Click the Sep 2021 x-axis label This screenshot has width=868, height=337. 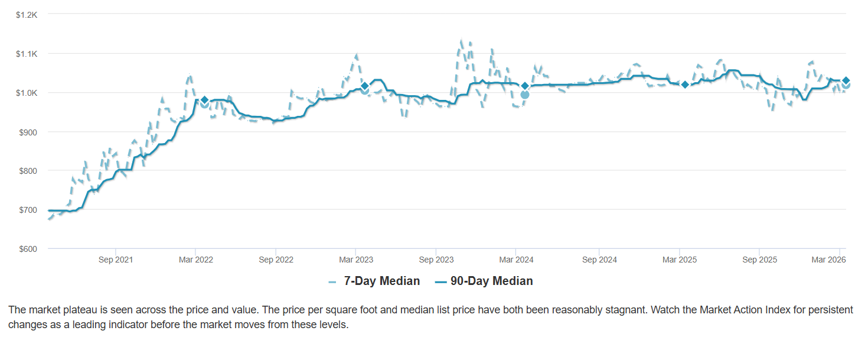click(x=116, y=260)
